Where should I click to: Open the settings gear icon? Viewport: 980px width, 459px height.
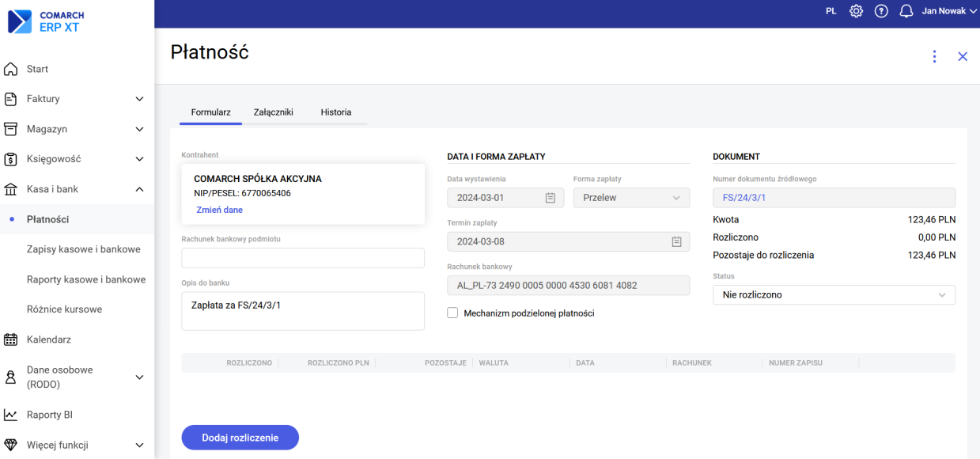click(x=856, y=11)
